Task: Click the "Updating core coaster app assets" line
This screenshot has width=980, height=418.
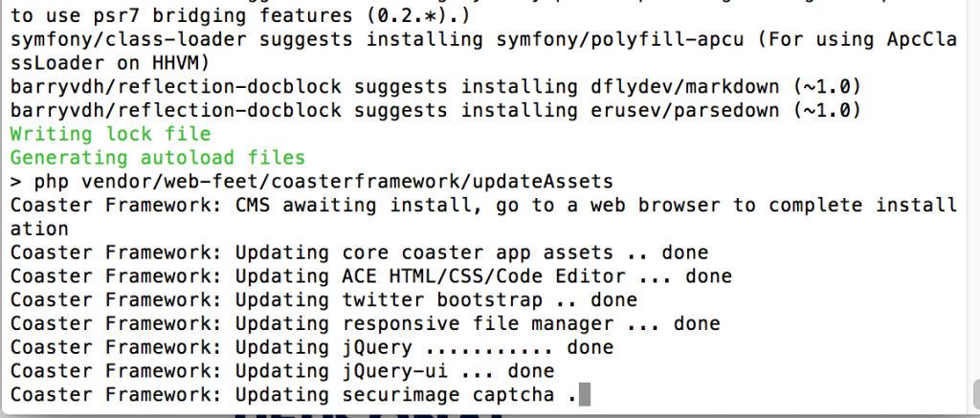Action: [x=360, y=253]
